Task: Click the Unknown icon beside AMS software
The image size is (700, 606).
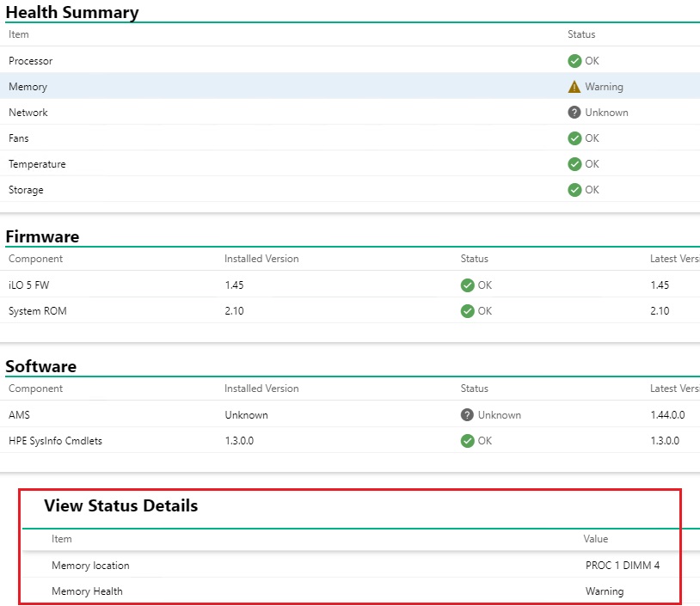Action: pos(467,414)
